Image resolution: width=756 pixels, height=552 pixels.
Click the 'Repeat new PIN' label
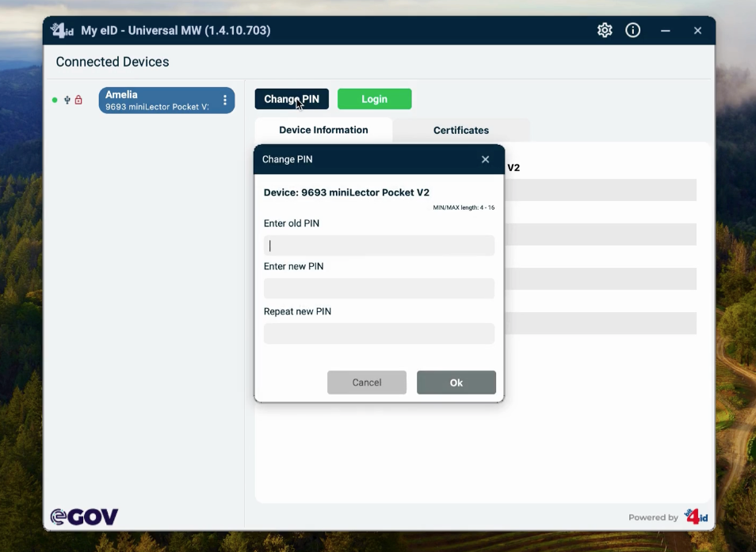pyautogui.click(x=297, y=311)
